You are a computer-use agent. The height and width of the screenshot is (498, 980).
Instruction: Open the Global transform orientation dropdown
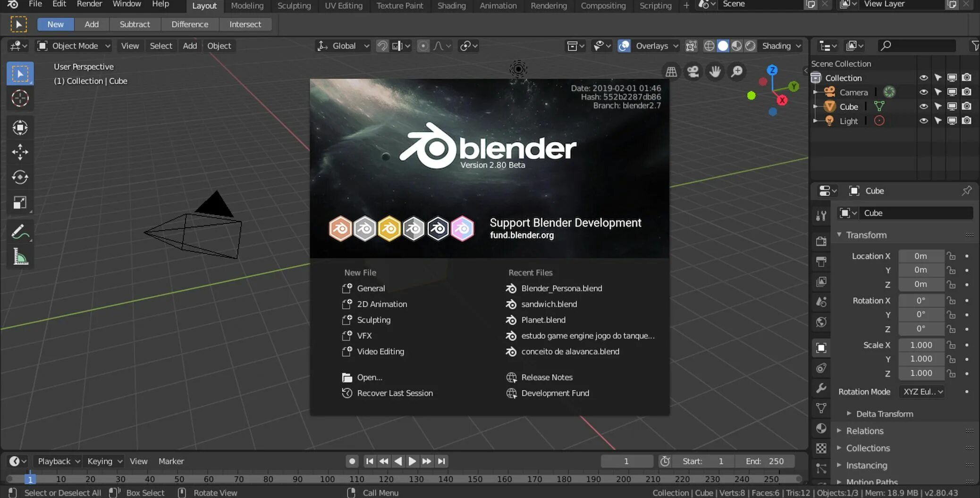[343, 46]
